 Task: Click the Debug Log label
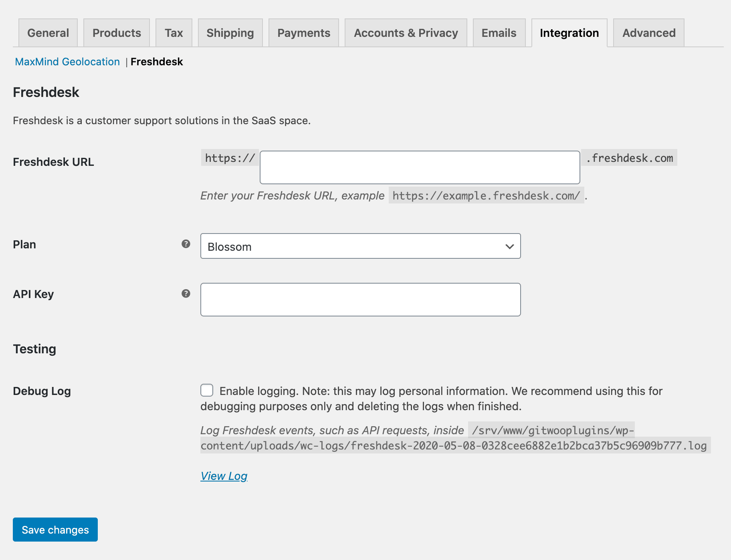pyautogui.click(x=42, y=391)
